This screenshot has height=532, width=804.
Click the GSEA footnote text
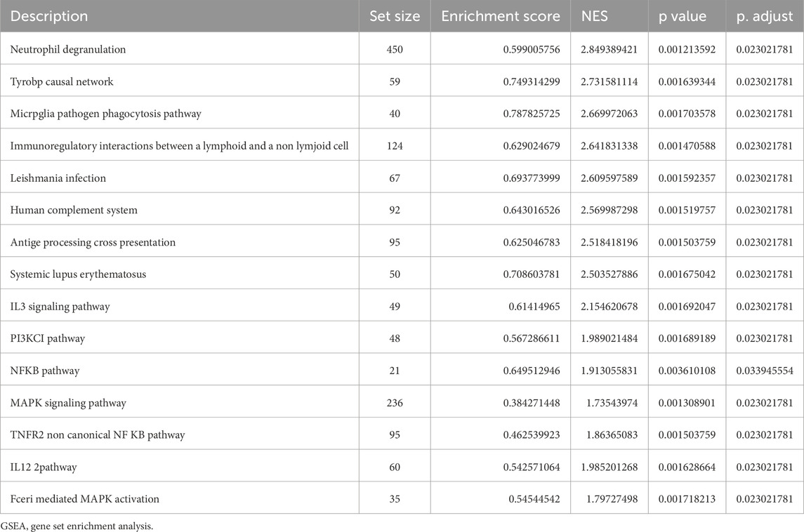point(77,526)
